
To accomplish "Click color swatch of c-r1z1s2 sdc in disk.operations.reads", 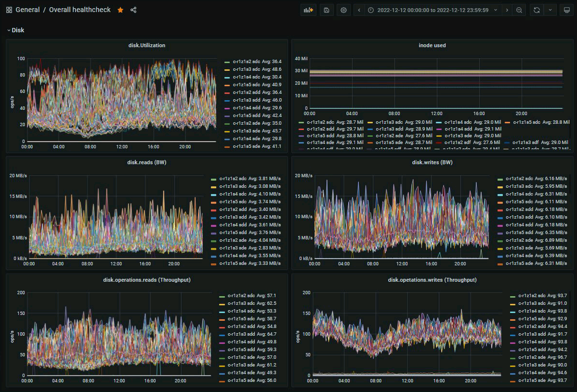I will (222, 296).
